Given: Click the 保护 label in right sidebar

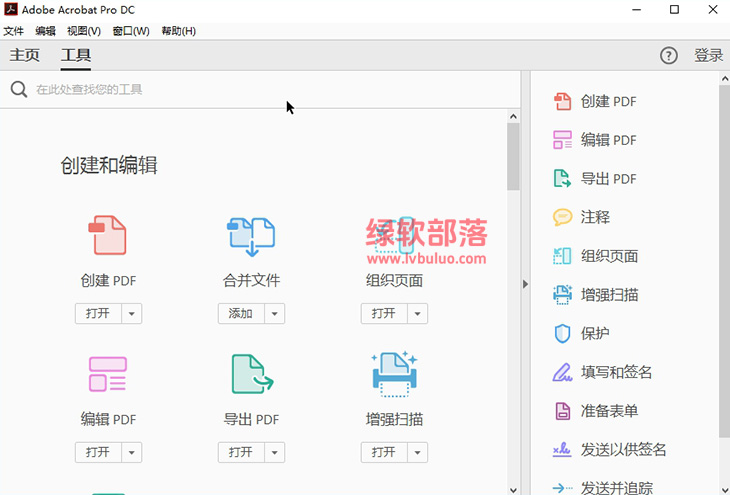Looking at the screenshot, I should click(x=595, y=333).
